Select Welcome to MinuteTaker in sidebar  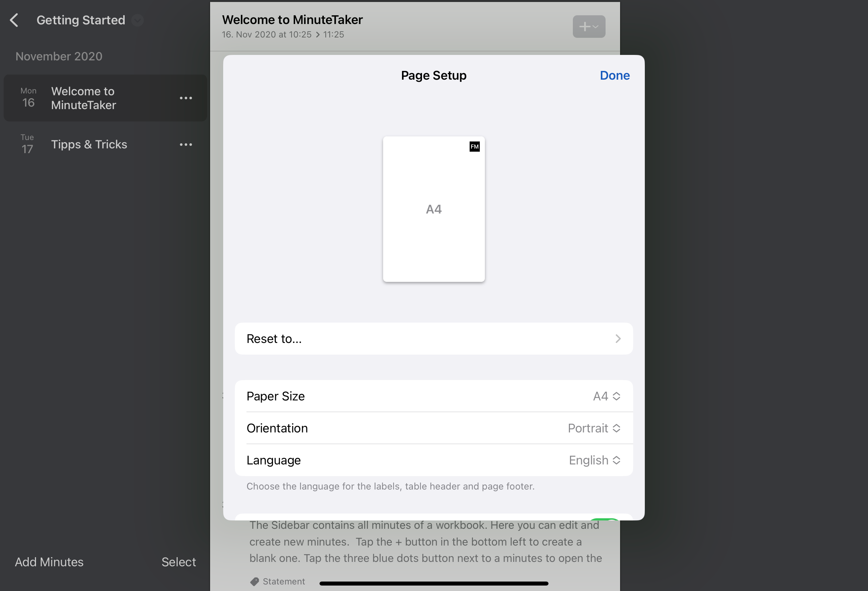click(105, 98)
